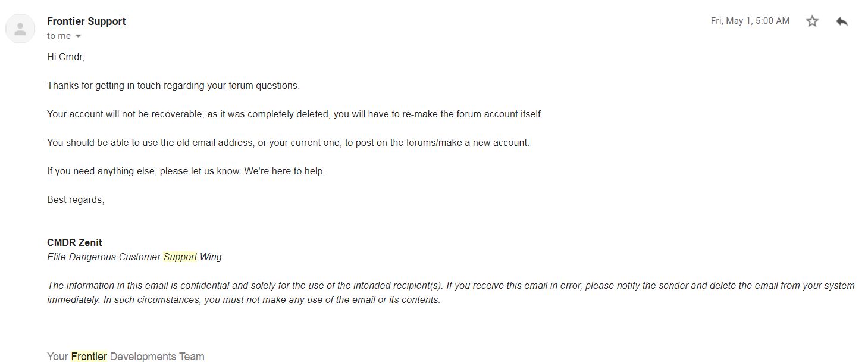868x362 pixels.
Task: Click the highlighted word 'Support' in the signature
Action: pos(180,257)
